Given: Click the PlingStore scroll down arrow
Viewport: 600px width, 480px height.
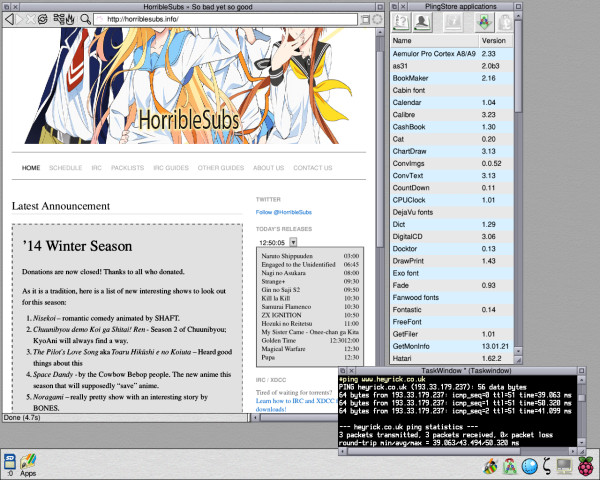Looking at the screenshot, I should pyautogui.click(x=518, y=351).
